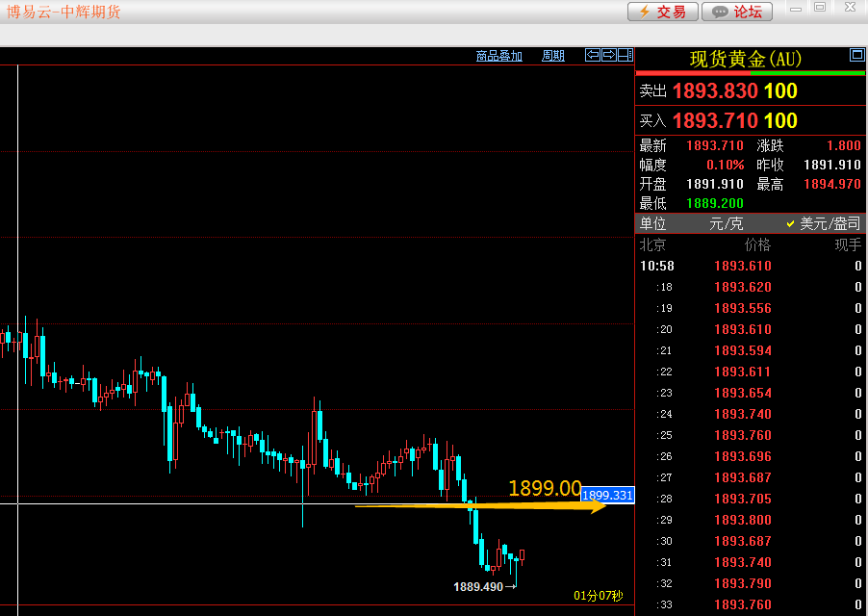Open the 周期 period menu

tap(553, 56)
